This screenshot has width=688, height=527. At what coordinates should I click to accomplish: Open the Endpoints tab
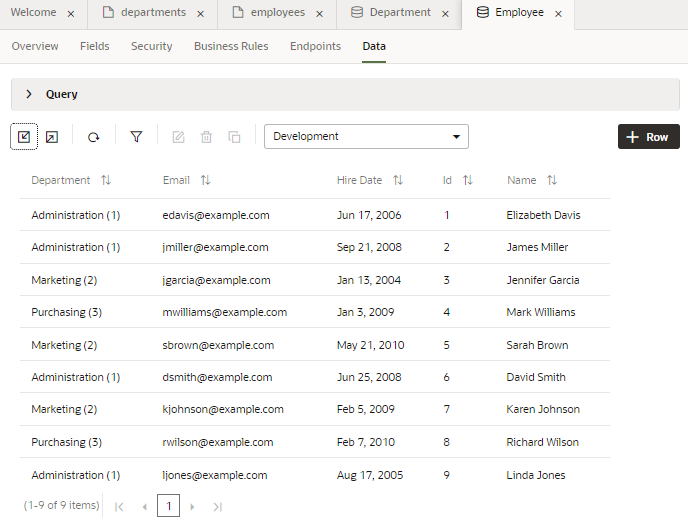[x=315, y=46]
